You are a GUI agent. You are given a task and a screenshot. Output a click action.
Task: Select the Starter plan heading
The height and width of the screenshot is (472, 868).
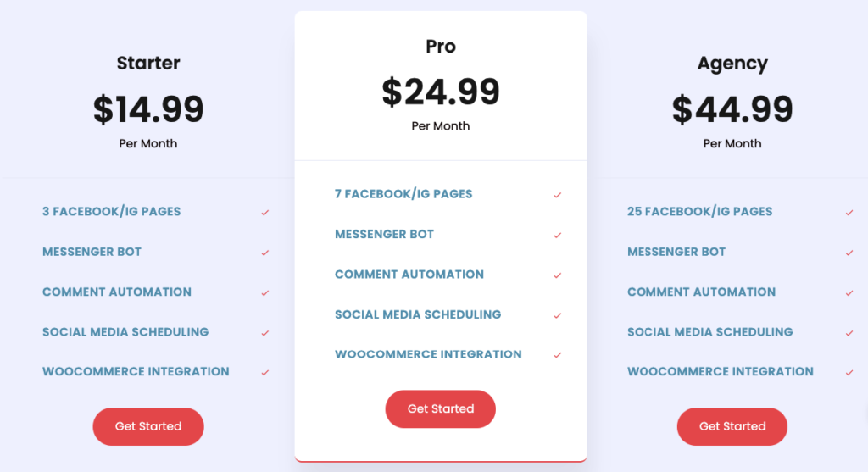click(x=148, y=63)
